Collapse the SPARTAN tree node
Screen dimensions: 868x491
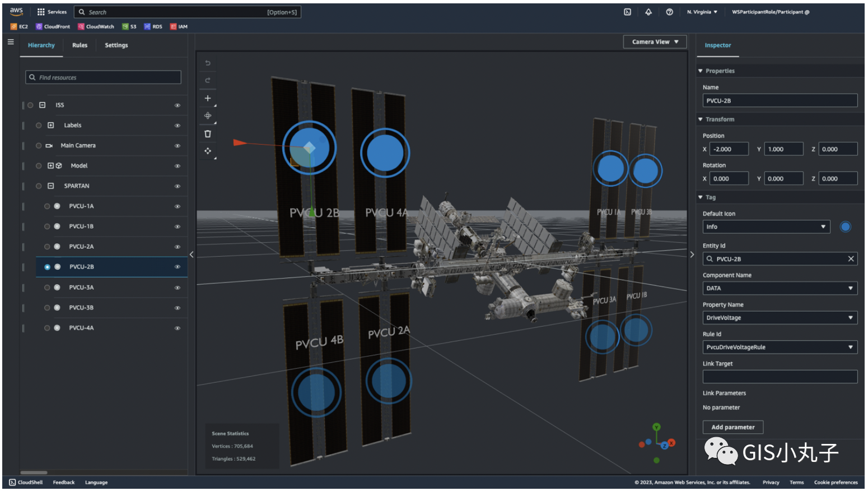(x=50, y=186)
